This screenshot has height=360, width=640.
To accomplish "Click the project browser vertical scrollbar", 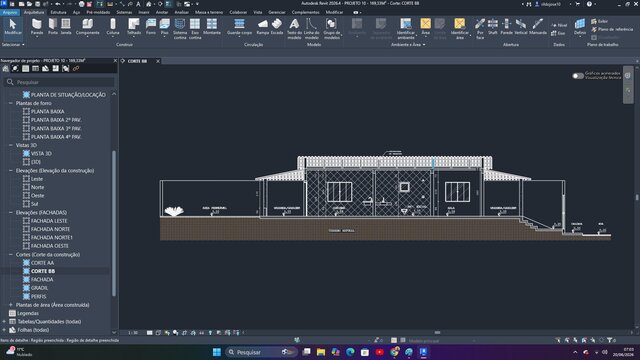I will pos(114,223).
